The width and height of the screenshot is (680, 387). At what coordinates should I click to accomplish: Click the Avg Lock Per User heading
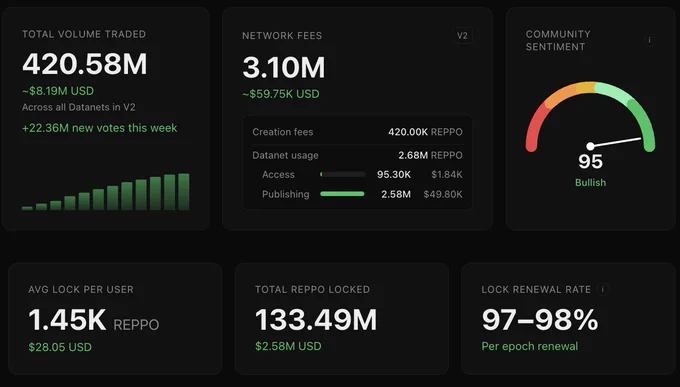click(81, 289)
